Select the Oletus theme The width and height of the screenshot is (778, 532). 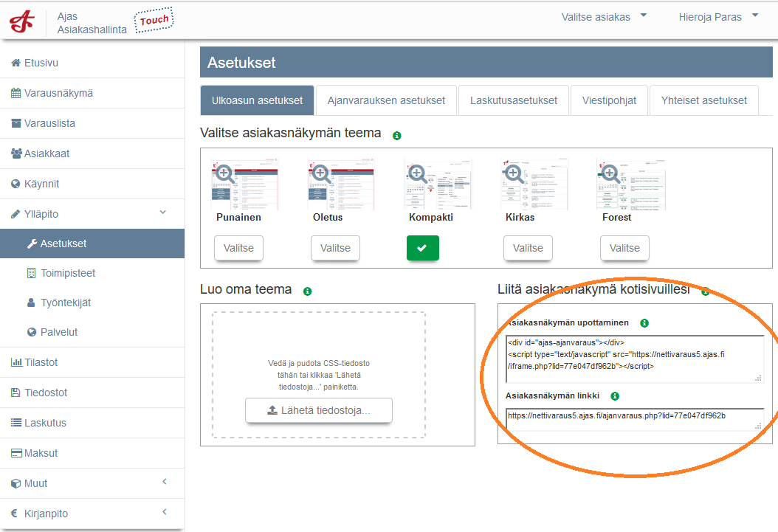335,248
